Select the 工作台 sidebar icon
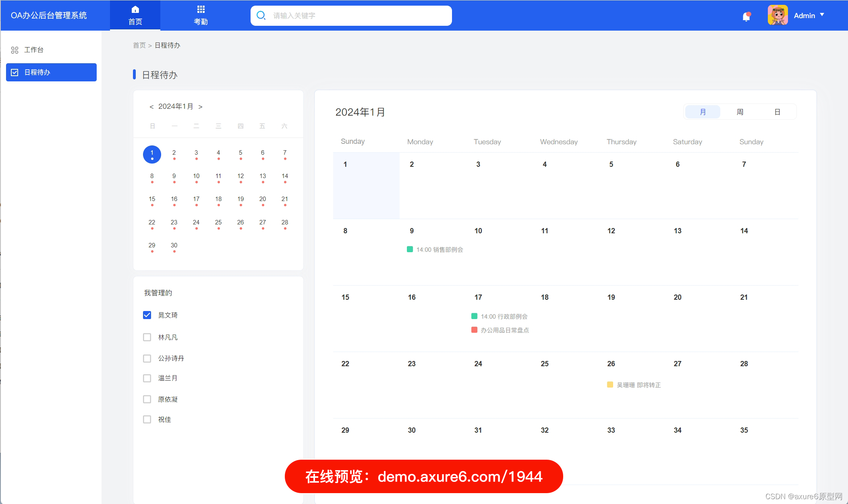 coord(15,50)
